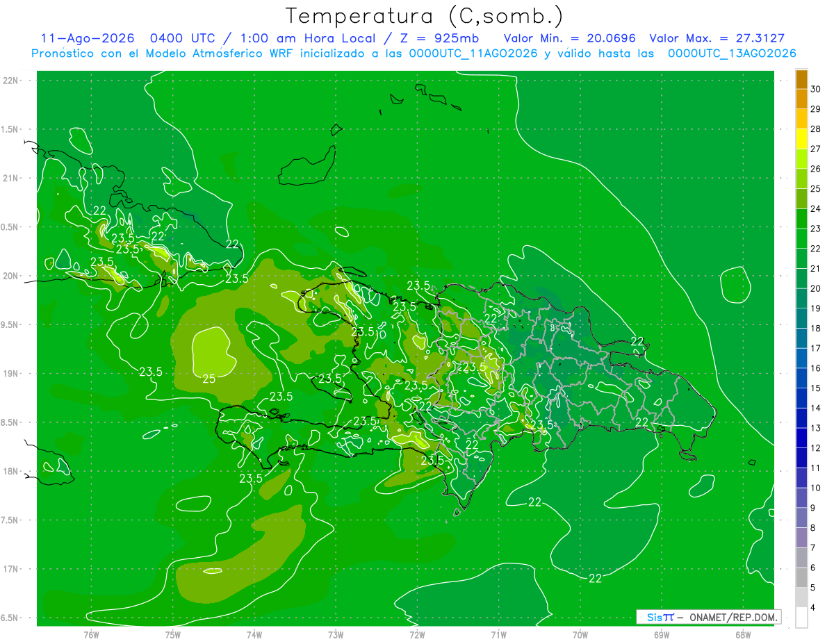The image size is (834, 644).
Task: Click the legend value 27
Action: pyautogui.click(x=817, y=149)
